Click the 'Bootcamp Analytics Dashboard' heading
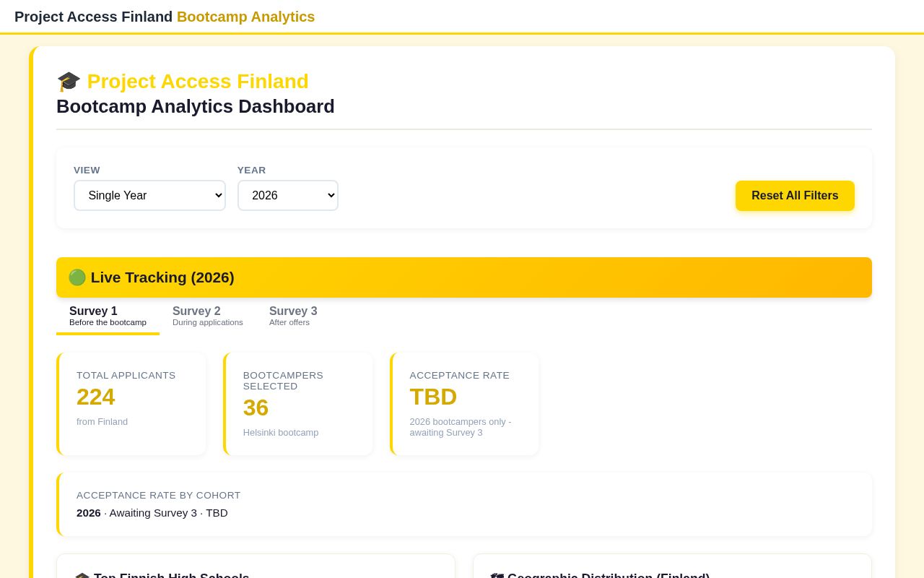 196,106
